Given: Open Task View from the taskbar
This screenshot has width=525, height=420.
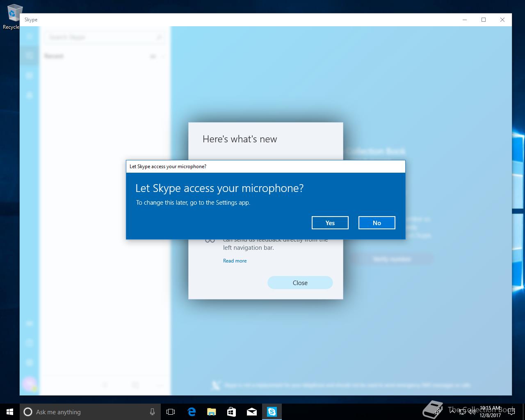Looking at the screenshot, I should (x=171, y=412).
